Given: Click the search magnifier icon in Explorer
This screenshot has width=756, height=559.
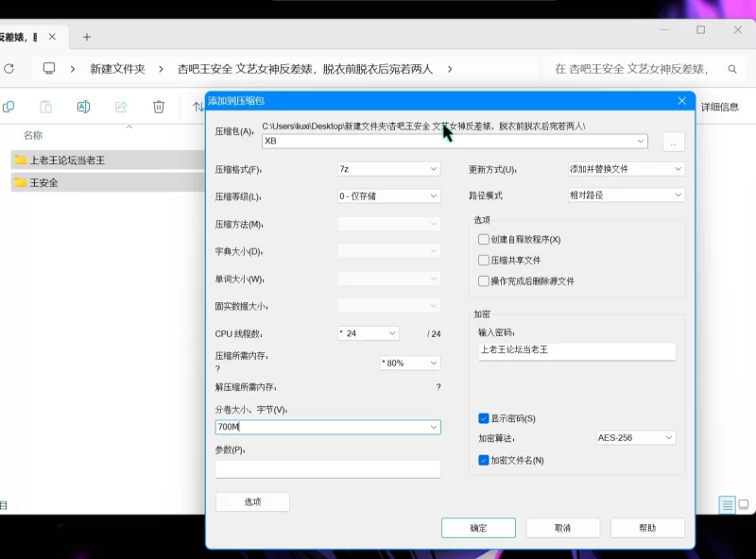Looking at the screenshot, I should [x=731, y=69].
